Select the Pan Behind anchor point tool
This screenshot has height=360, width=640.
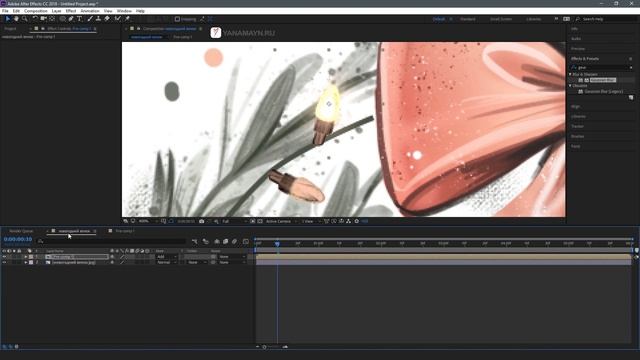point(52,19)
